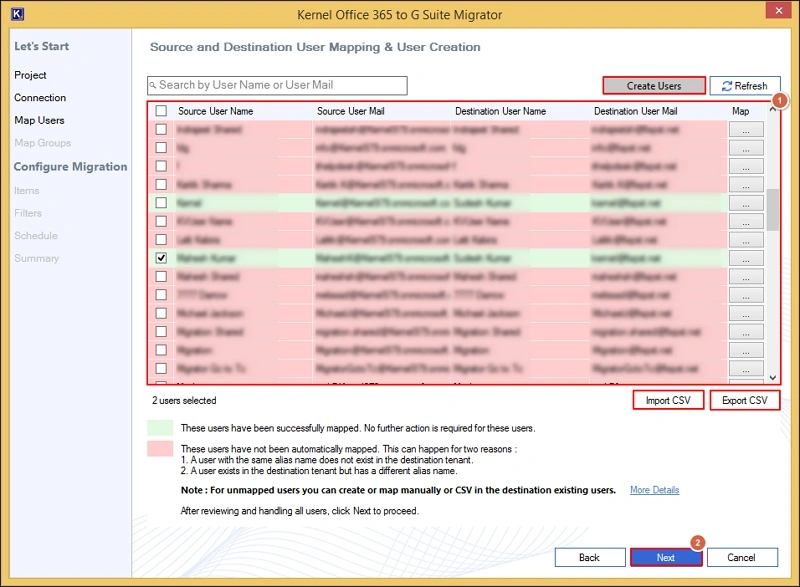Uncheck the Mahesh Kumar row checkbox
This screenshot has height=587, width=800.
162,258
